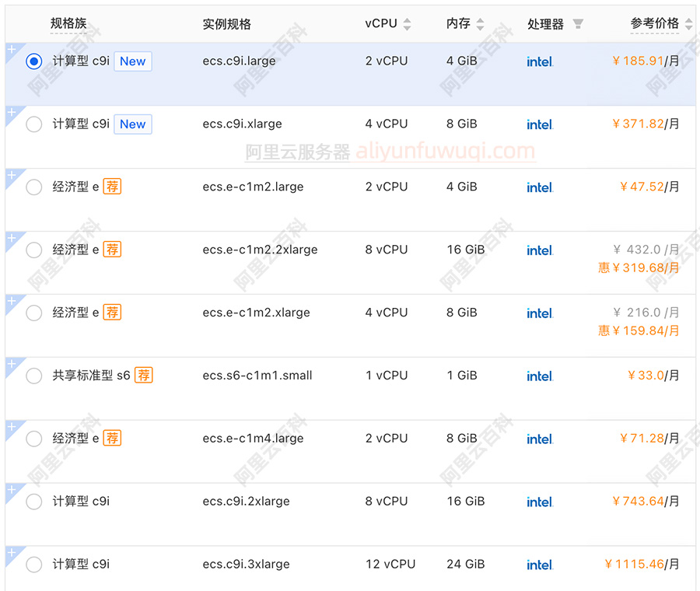This screenshot has height=591, width=700.
Task: Expand the corner plus on ecs.c9i.2xlarge row
Action: coord(11,489)
